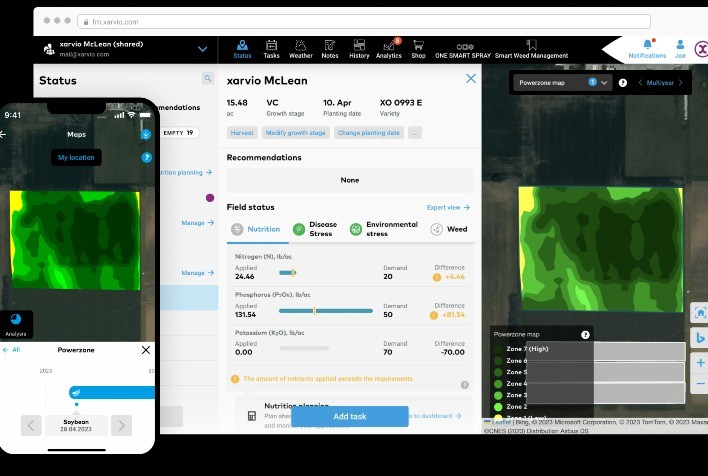Click the help icon below nutrient warning
Image resolution: width=708 pixels, height=476 pixels.
(465, 385)
